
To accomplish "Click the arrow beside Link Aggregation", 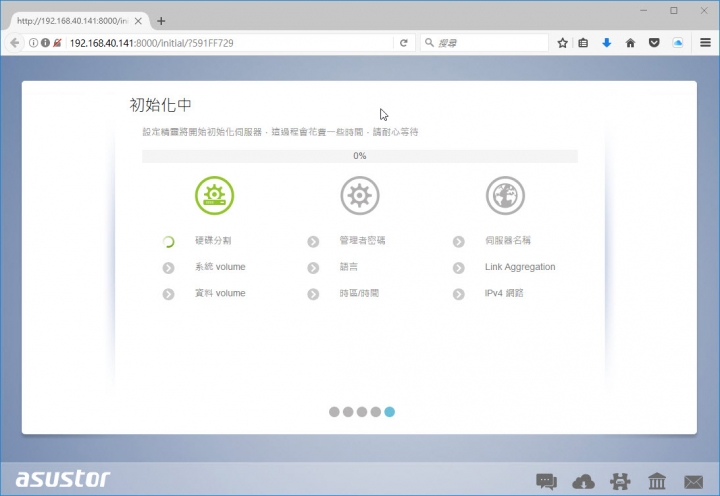I will [x=459, y=268].
